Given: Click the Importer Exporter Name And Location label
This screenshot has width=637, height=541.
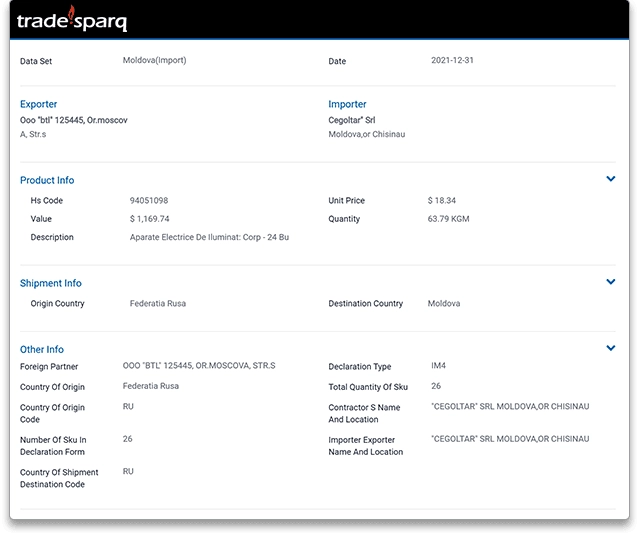Looking at the screenshot, I should click(366, 446).
